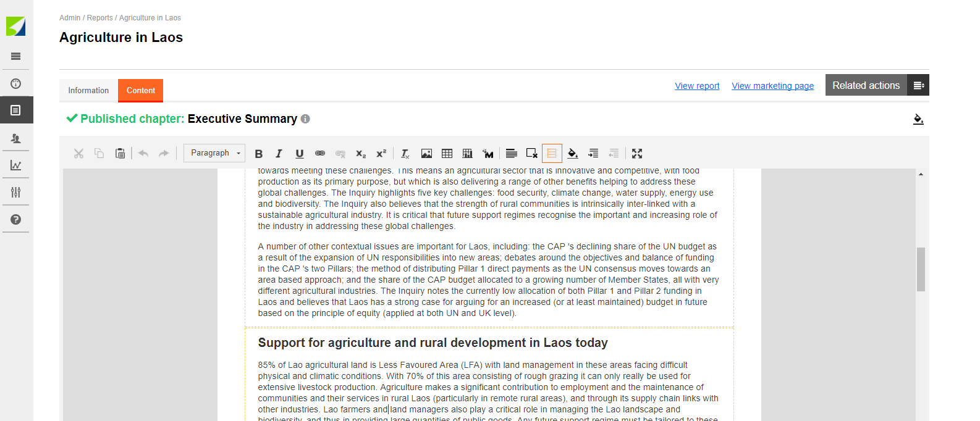Open the dashboard gauge in sidebar

[16, 84]
